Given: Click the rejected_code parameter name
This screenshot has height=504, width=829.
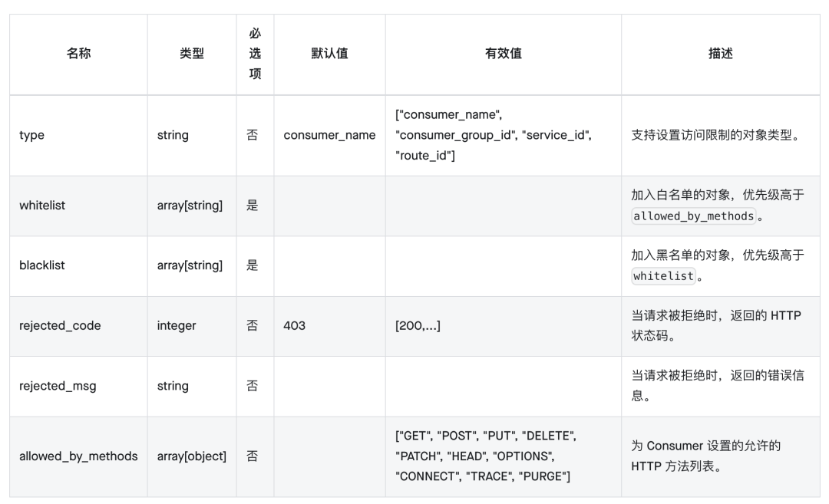Looking at the screenshot, I should (x=60, y=325).
